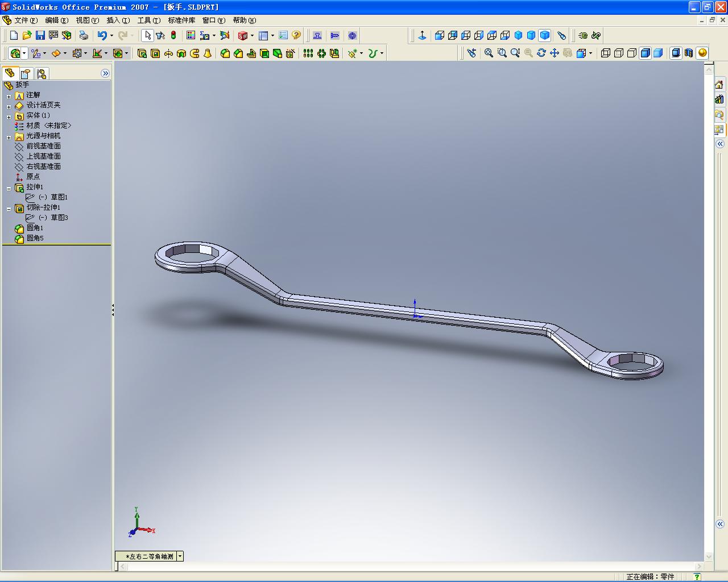Collapse the 拉伸1 feature node
The image size is (728, 582).
(9, 188)
